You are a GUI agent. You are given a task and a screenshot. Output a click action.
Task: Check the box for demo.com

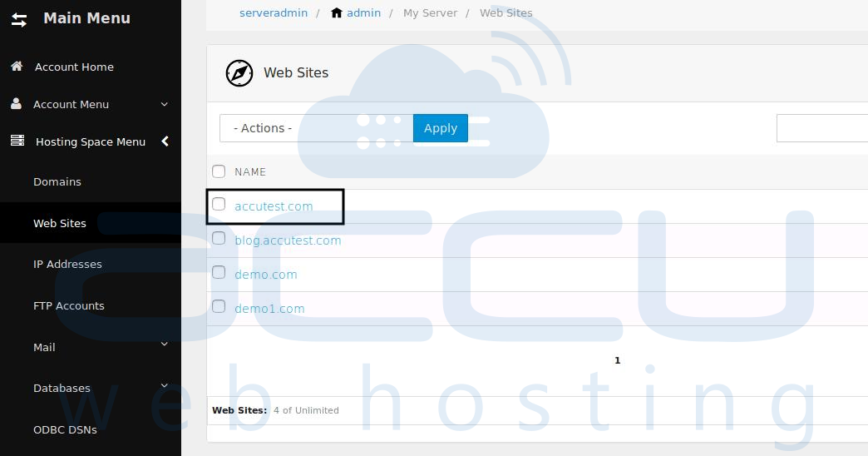[x=219, y=273]
